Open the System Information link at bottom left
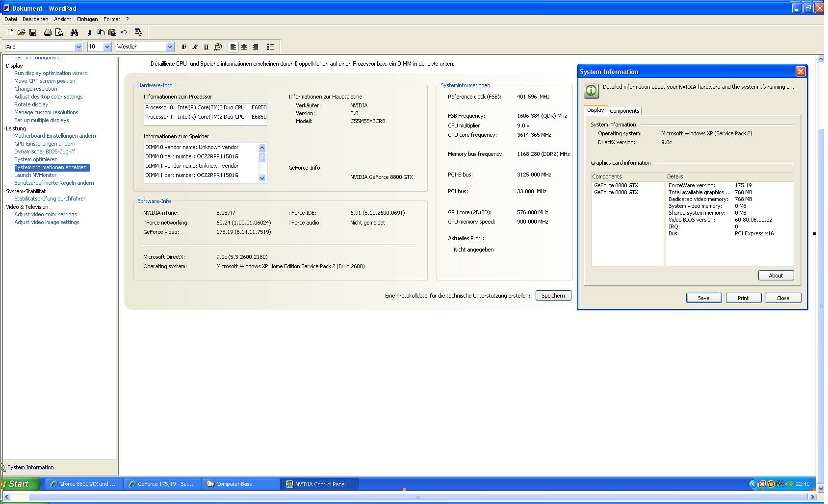828x504 pixels. coord(30,467)
